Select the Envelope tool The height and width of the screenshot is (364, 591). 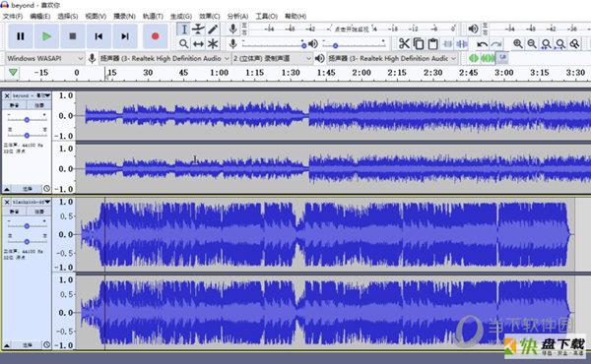198,29
